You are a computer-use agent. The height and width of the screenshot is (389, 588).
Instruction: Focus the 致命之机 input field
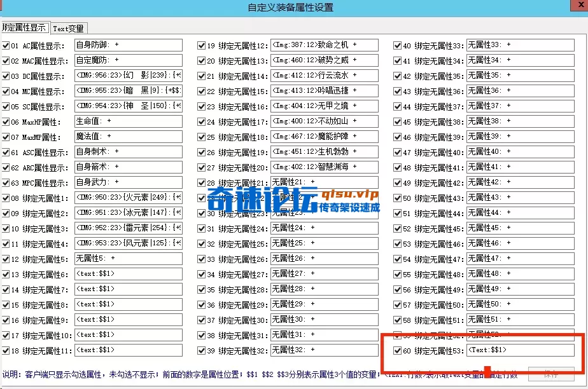pyautogui.click(x=324, y=45)
